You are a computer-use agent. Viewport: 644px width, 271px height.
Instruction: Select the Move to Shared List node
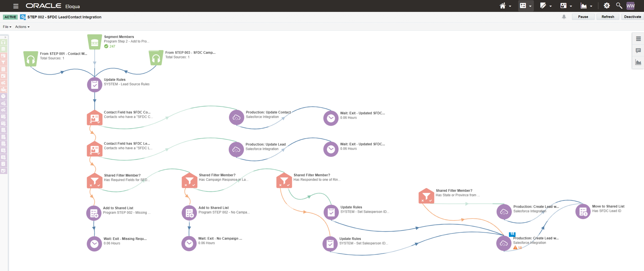pos(583,212)
